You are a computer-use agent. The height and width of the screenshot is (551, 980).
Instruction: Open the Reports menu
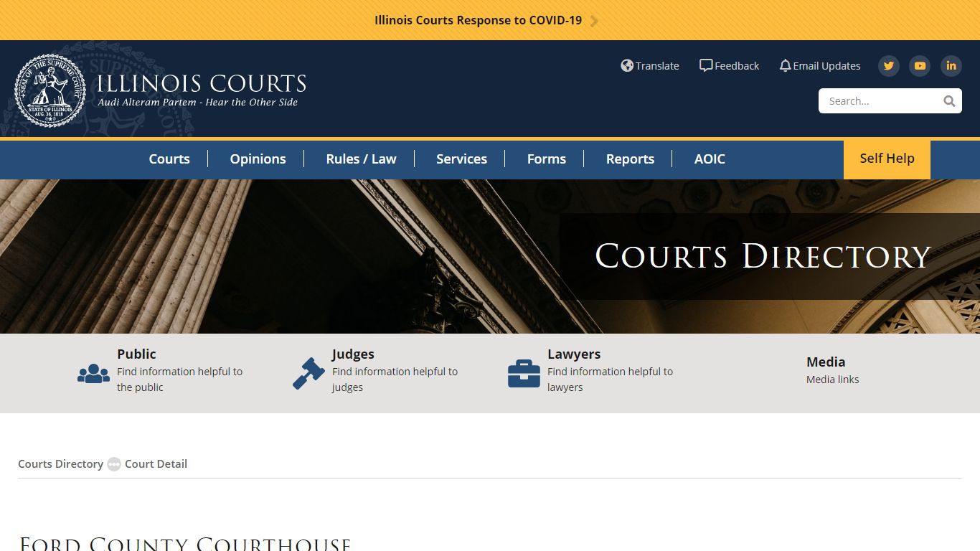[630, 159]
